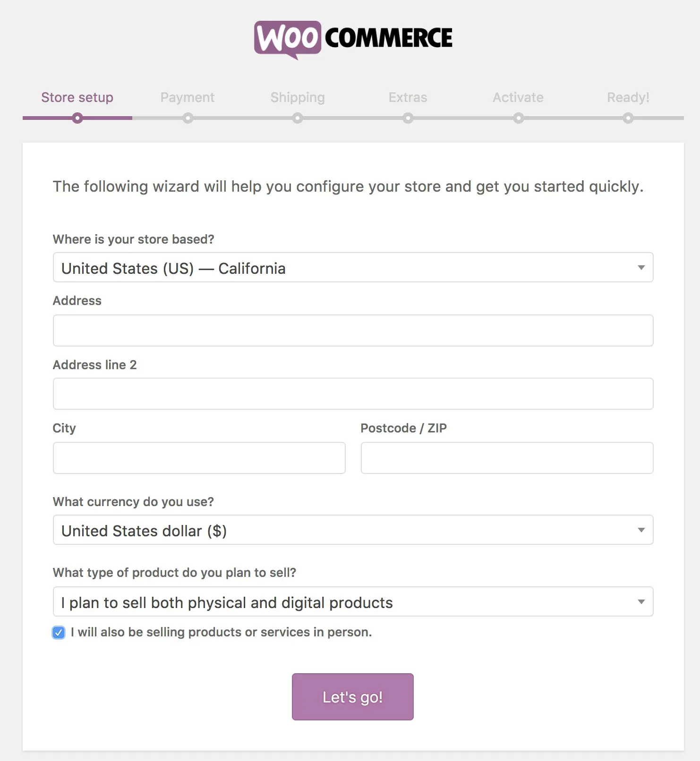
Task: Click the Ready! step indicator circle
Action: (628, 118)
